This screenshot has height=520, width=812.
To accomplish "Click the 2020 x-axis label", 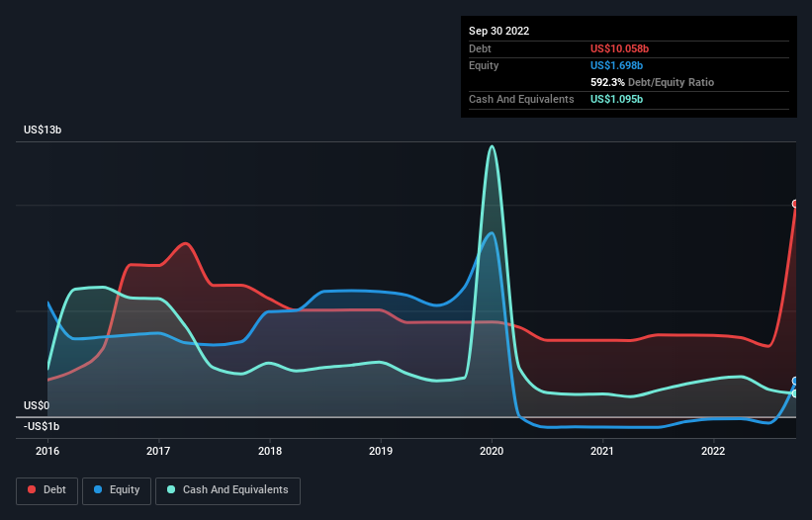I will pyautogui.click(x=492, y=451).
